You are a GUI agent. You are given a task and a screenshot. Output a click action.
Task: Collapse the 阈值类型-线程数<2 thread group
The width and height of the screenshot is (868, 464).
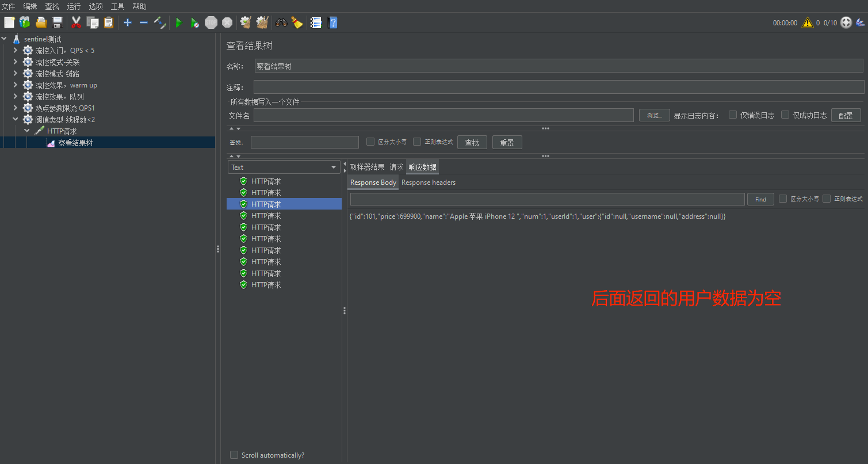click(x=16, y=119)
